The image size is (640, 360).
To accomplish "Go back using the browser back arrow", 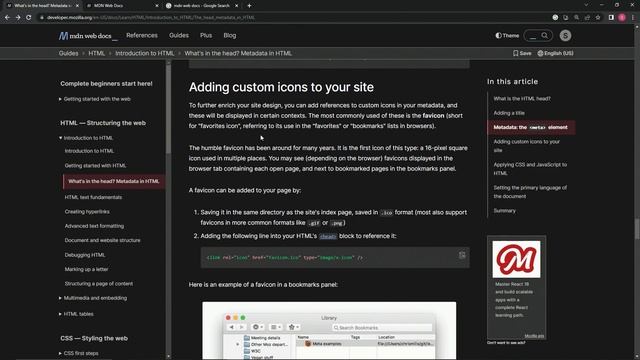I will point(7,18).
